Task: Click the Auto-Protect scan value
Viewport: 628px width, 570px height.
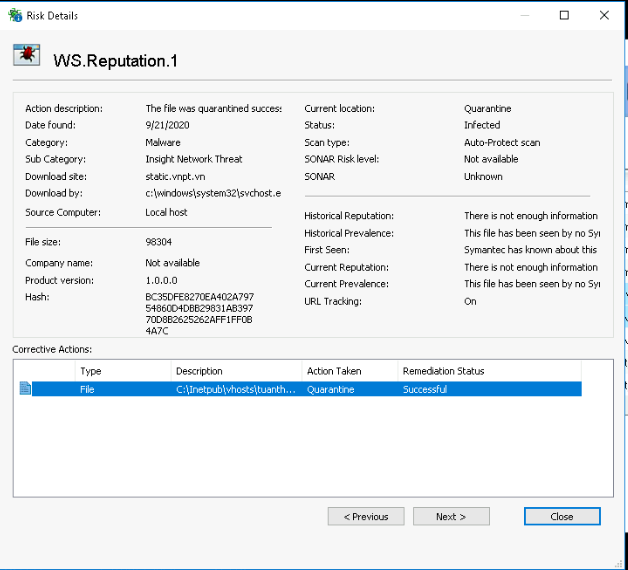Action: click(x=502, y=143)
